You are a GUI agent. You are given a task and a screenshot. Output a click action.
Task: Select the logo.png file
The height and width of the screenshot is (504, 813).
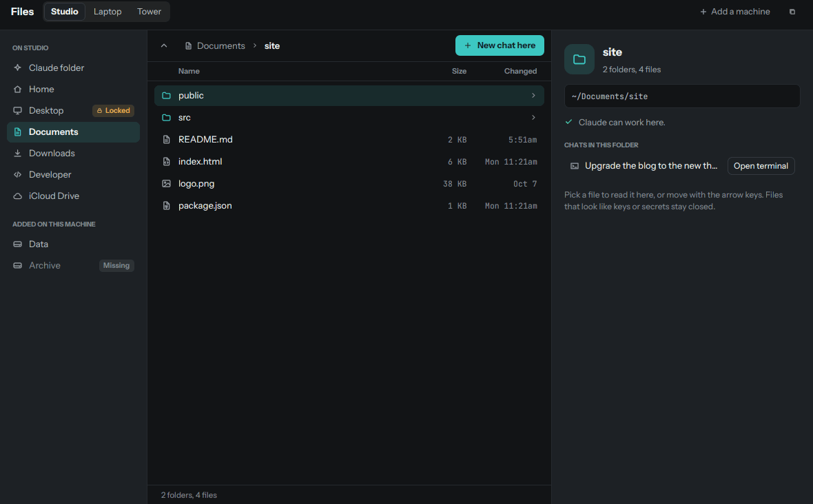349,183
